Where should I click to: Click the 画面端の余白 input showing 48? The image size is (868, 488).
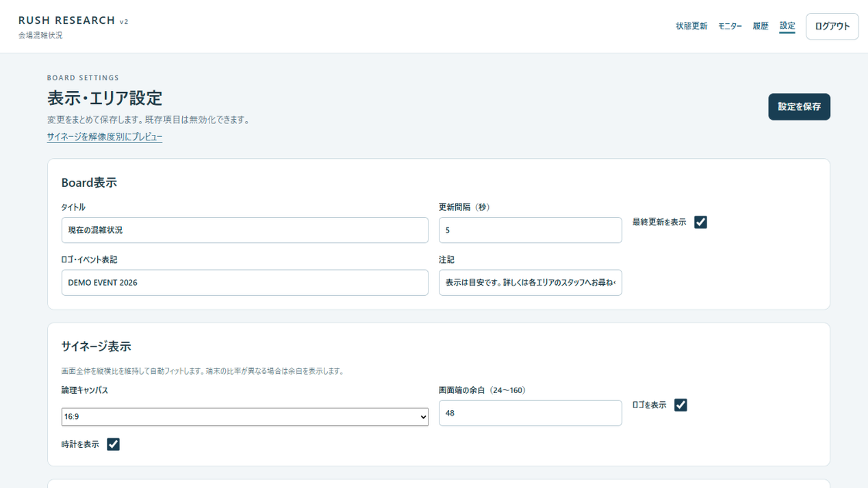coord(530,413)
